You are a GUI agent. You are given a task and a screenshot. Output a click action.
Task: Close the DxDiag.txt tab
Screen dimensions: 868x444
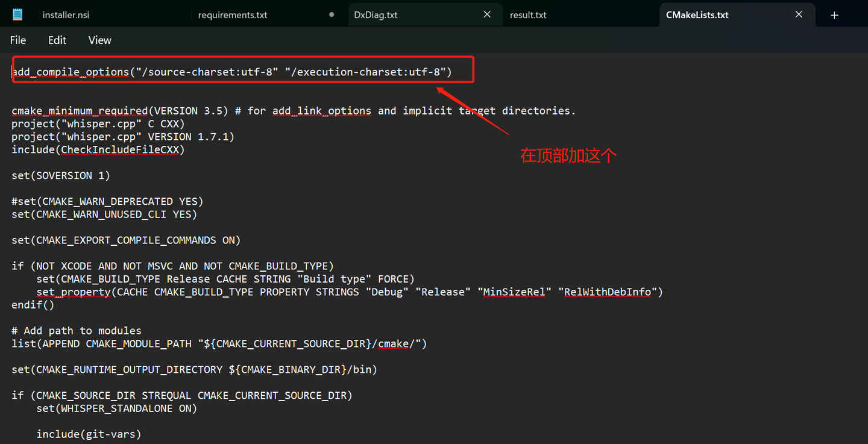tap(487, 14)
